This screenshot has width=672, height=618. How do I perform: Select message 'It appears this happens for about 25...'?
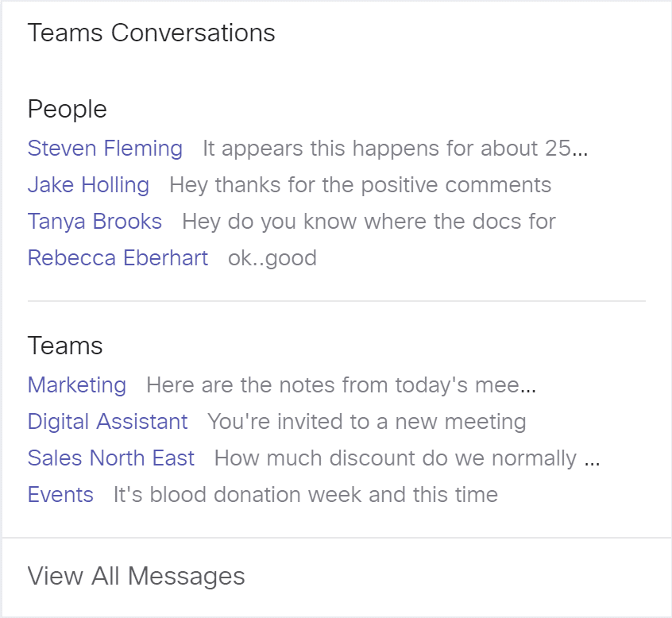click(x=395, y=149)
